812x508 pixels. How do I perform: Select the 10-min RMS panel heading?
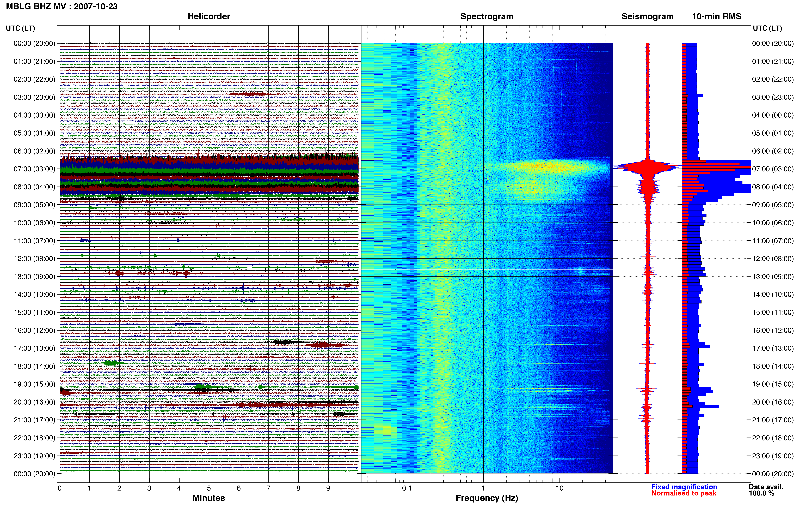coord(717,16)
